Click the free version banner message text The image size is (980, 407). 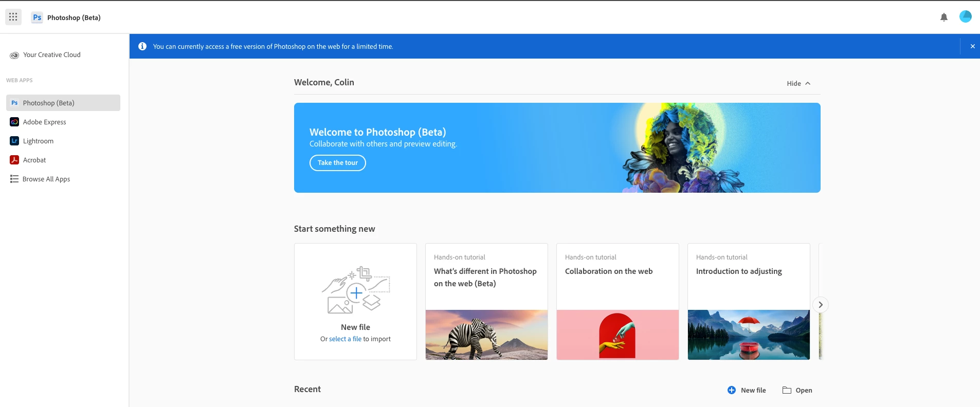pyautogui.click(x=273, y=46)
